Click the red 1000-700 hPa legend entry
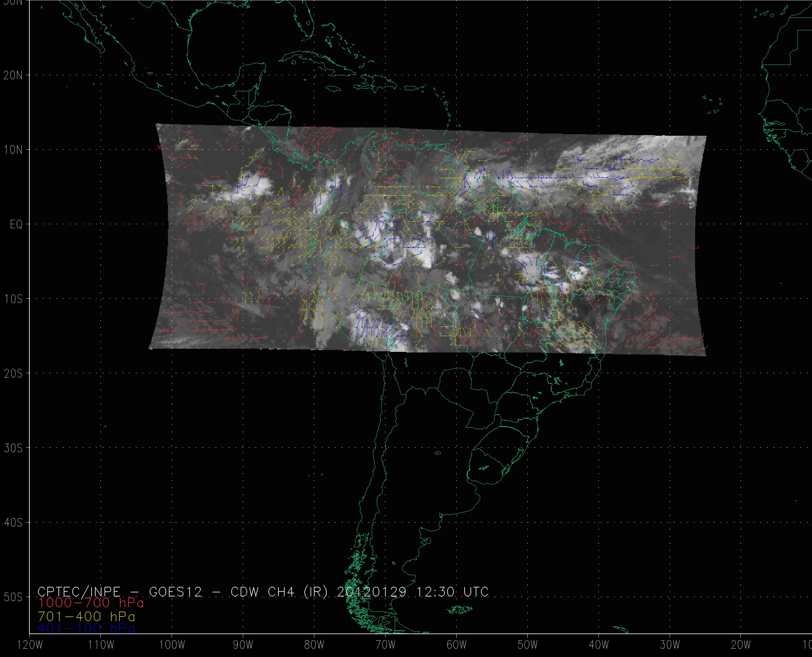 (91, 603)
